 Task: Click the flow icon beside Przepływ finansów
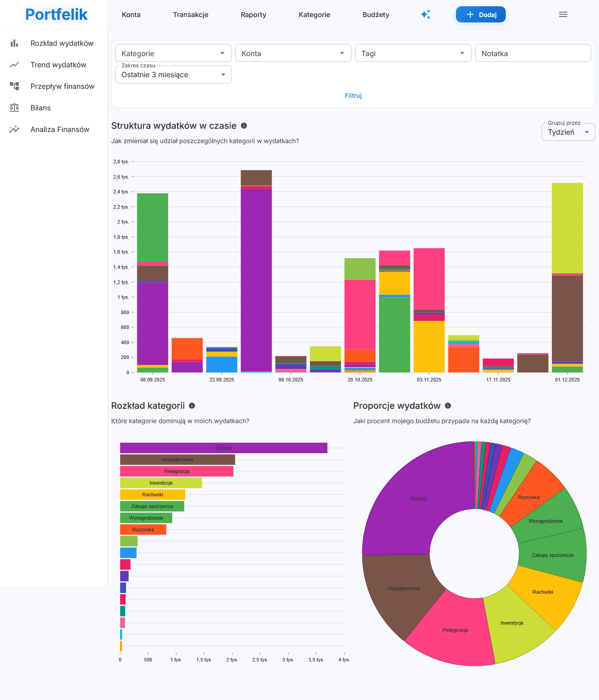(14, 86)
